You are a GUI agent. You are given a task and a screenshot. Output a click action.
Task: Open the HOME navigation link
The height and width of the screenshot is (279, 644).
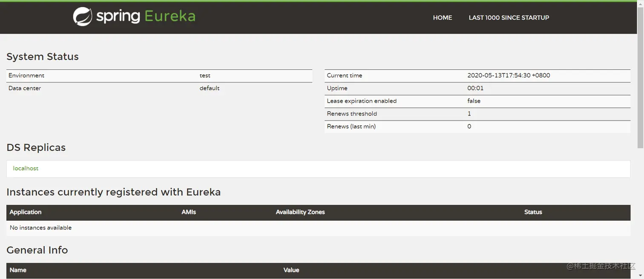tap(443, 17)
